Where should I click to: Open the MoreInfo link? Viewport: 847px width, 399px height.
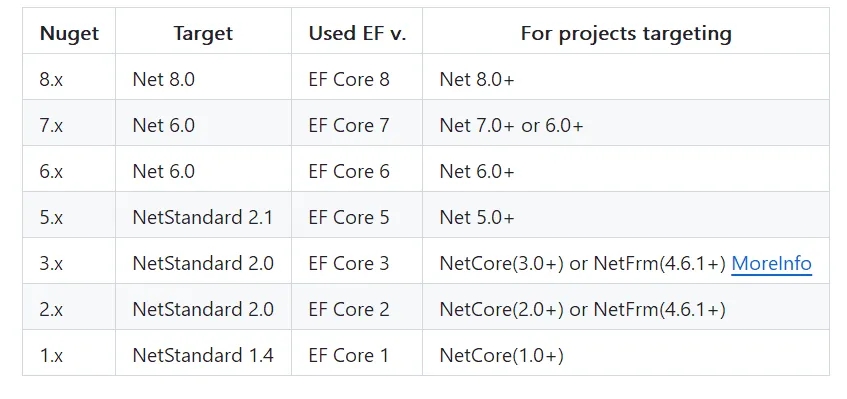(x=771, y=263)
